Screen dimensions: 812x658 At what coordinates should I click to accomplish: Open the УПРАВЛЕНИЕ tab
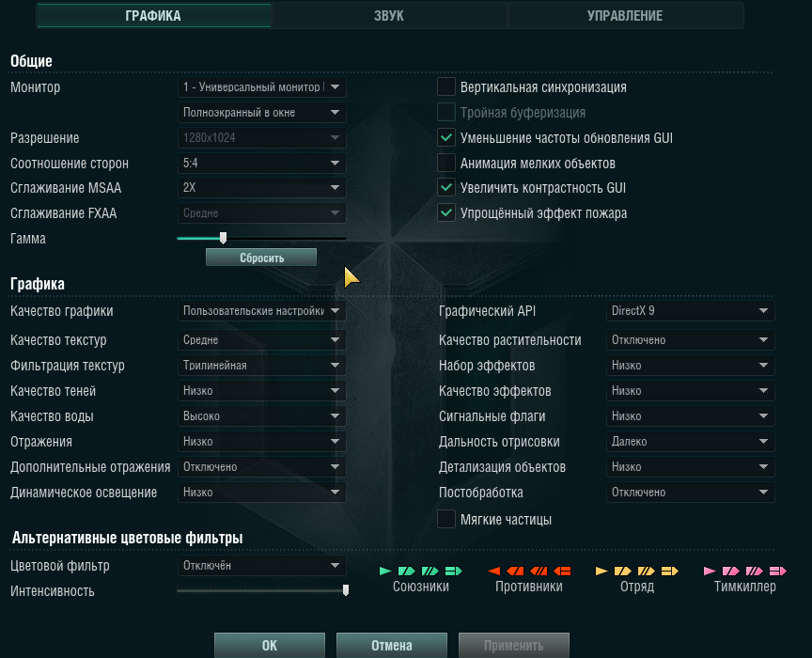pyautogui.click(x=625, y=16)
